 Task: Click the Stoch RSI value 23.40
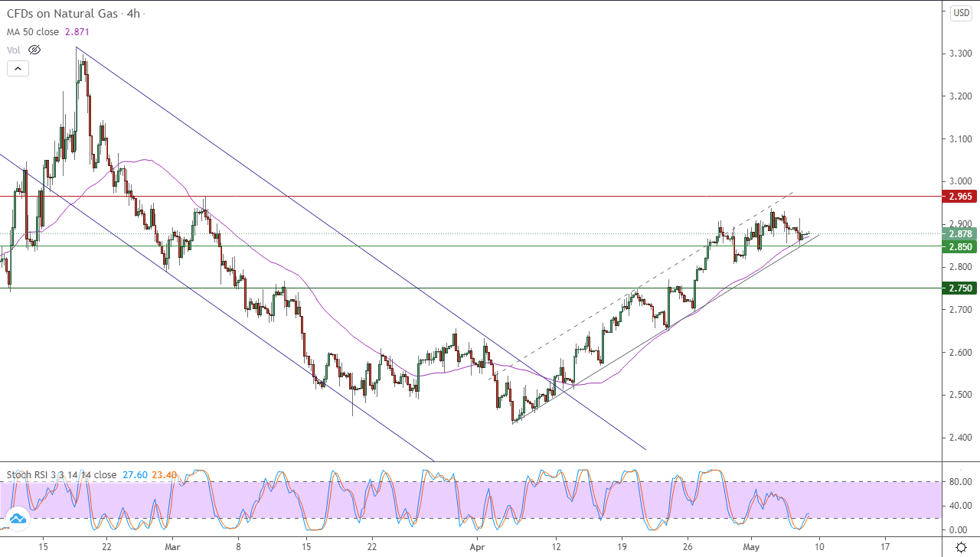coord(165,475)
